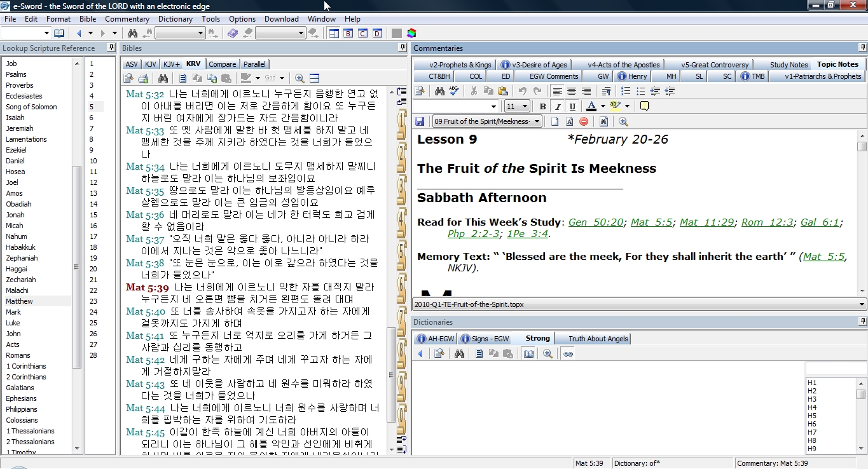The height and width of the screenshot is (469, 868).
Task: Toggle Underline formatting in Commentaries editor
Action: tap(572, 106)
